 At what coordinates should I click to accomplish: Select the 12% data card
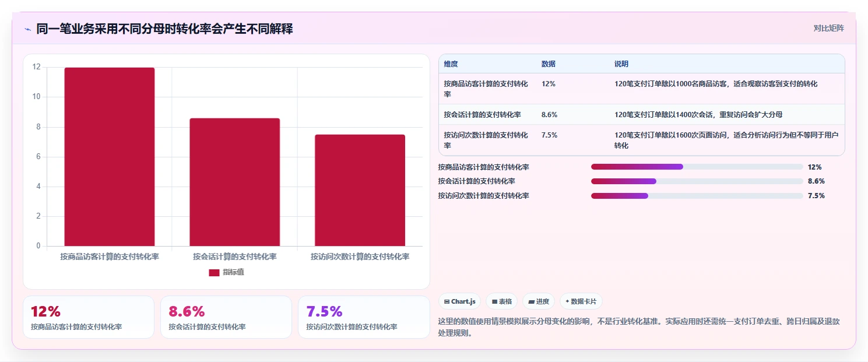[x=89, y=317]
